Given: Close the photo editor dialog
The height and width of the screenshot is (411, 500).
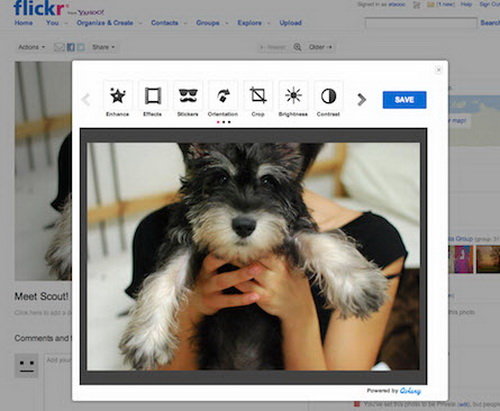Looking at the screenshot, I should click(x=438, y=70).
